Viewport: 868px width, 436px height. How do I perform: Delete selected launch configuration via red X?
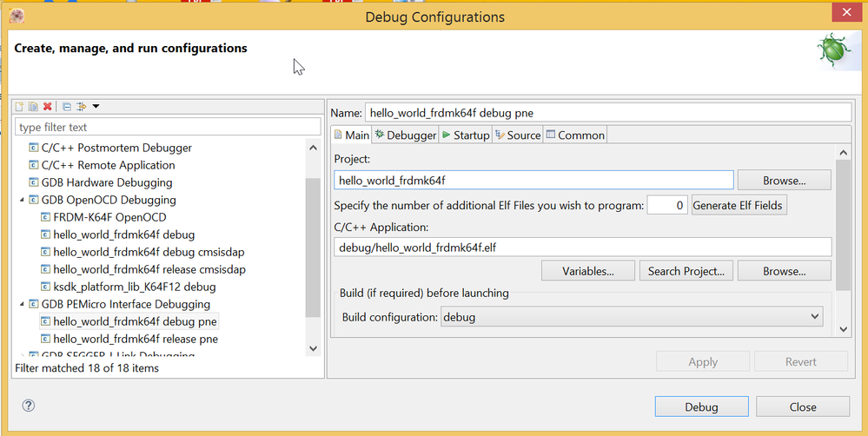click(x=48, y=107)
